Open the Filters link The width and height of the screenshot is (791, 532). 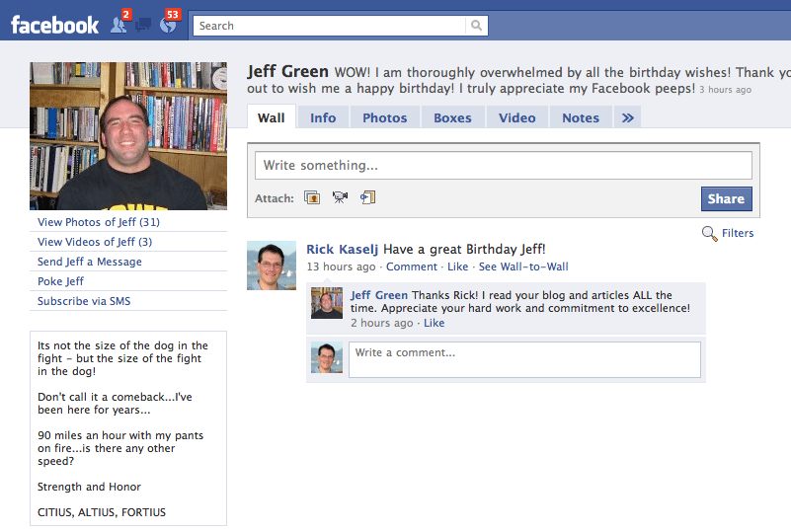coord(738,233)
